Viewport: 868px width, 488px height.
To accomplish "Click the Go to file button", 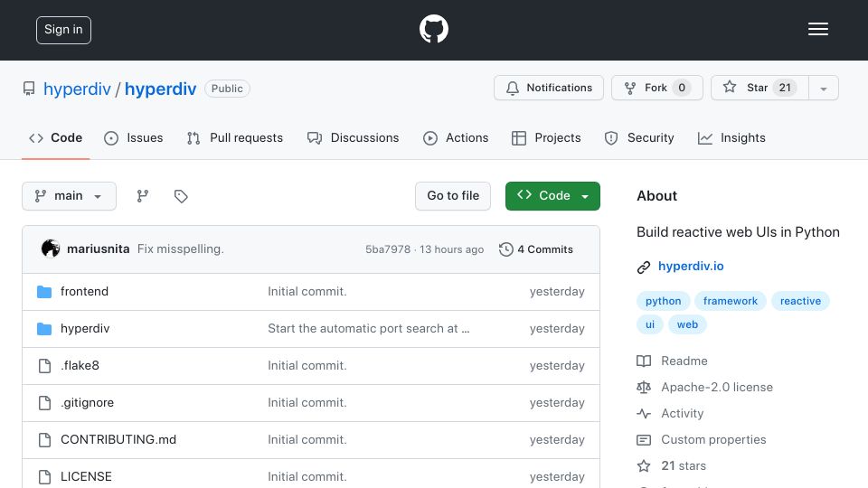I will (x=453, y=196).
